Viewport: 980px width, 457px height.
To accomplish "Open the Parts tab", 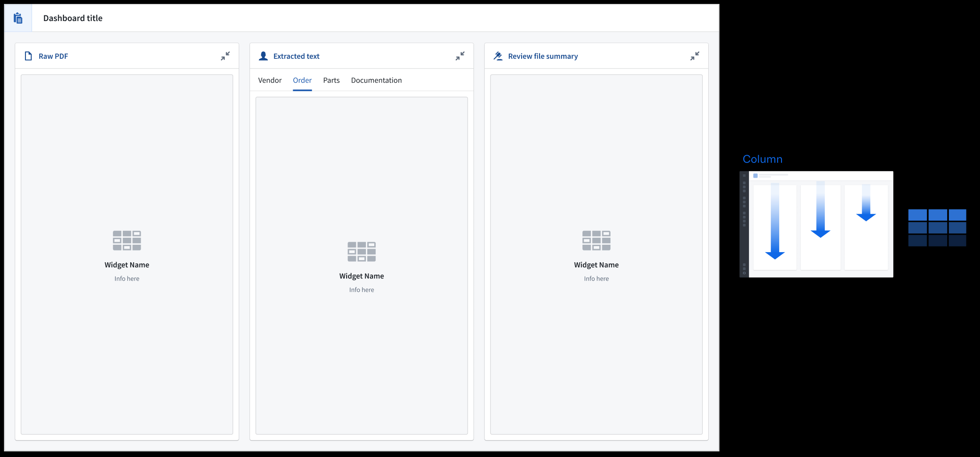I will pos(331,80).
